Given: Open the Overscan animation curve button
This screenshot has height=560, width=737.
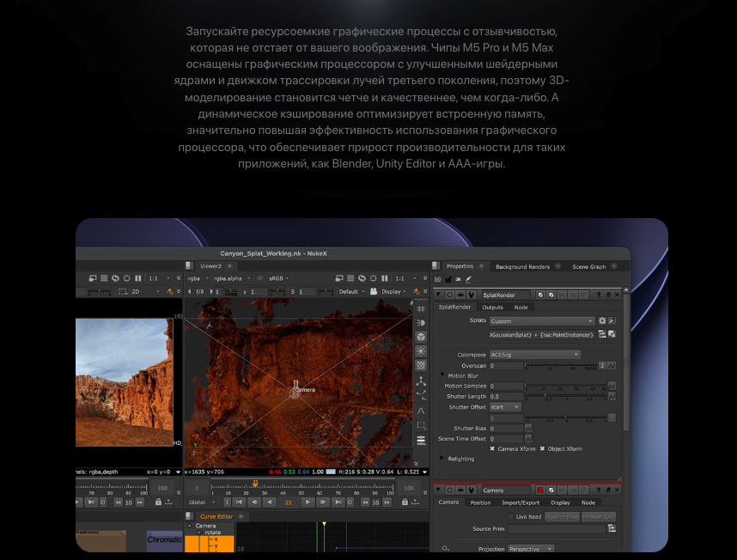Looking at the screenshot, I should pos(612,366).
